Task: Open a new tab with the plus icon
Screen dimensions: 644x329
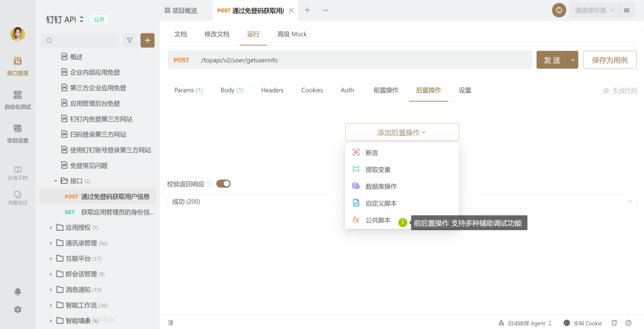Action: (307, 10)
